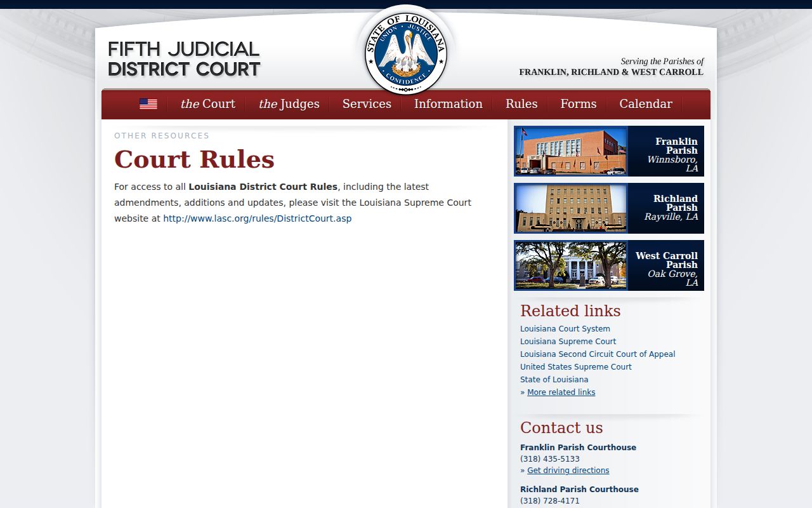
Task: Click the OTHER RESOURCES breadcrumb label
Action: (x=162, y=136)
